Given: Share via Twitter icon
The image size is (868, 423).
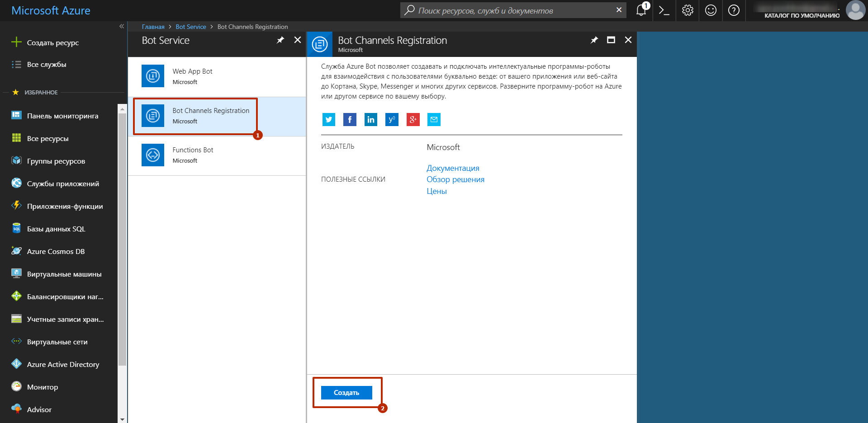Looking at the screenshot, I should pyautogui.click(x=329, y=119).
